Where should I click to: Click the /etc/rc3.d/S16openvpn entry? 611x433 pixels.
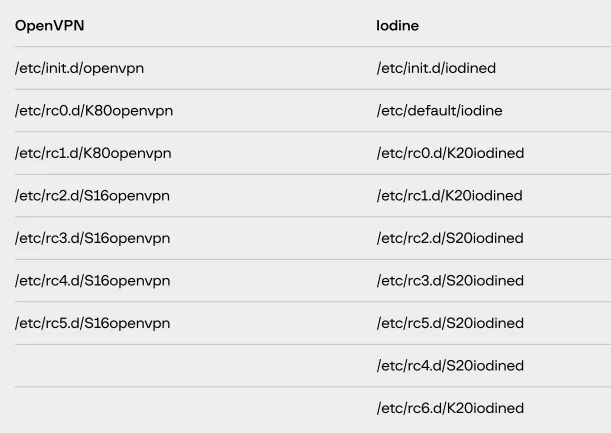tap(92, 238)
